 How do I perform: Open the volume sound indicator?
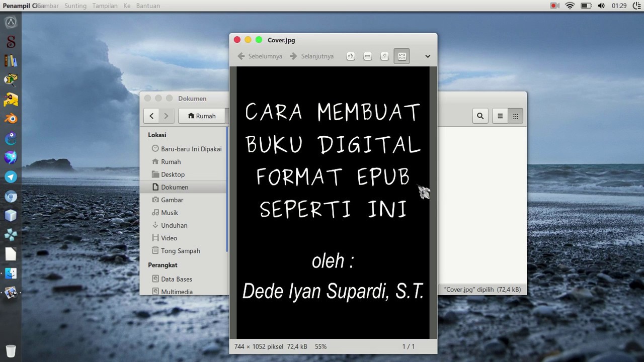(x=601, y=6)
